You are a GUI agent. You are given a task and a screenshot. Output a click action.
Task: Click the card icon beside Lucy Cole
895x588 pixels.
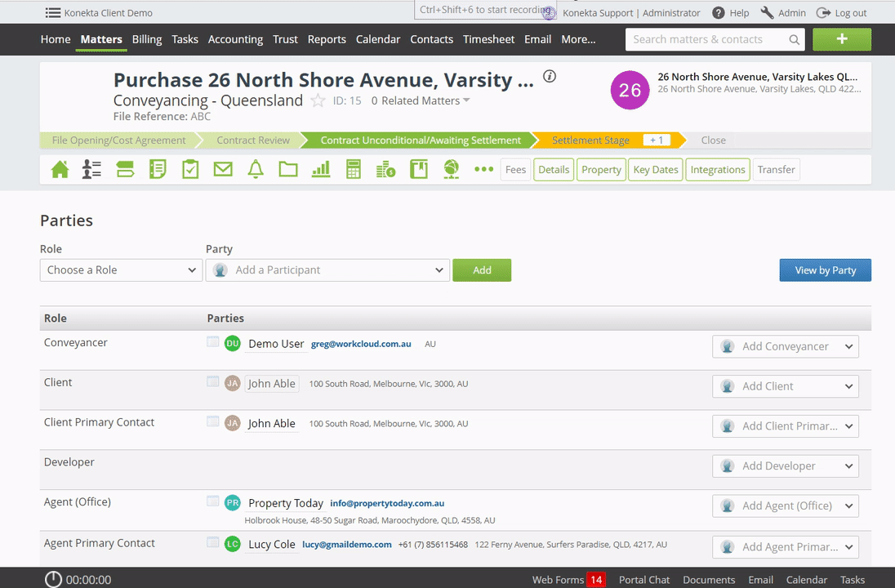[213, 542]
